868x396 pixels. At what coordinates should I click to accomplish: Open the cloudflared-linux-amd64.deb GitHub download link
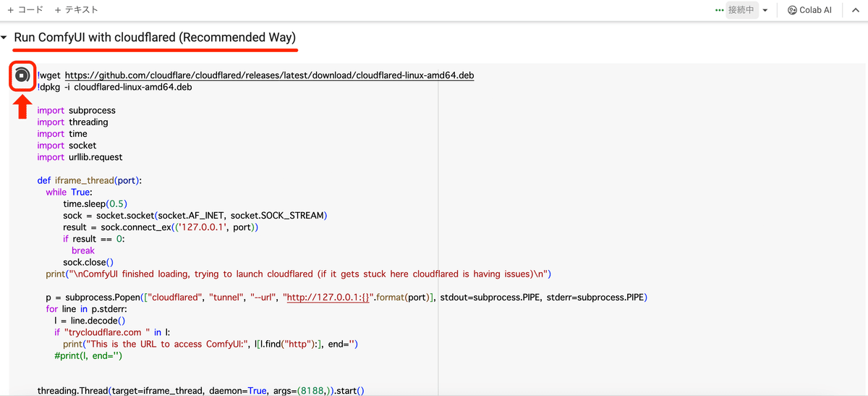(x=269, y=75)
